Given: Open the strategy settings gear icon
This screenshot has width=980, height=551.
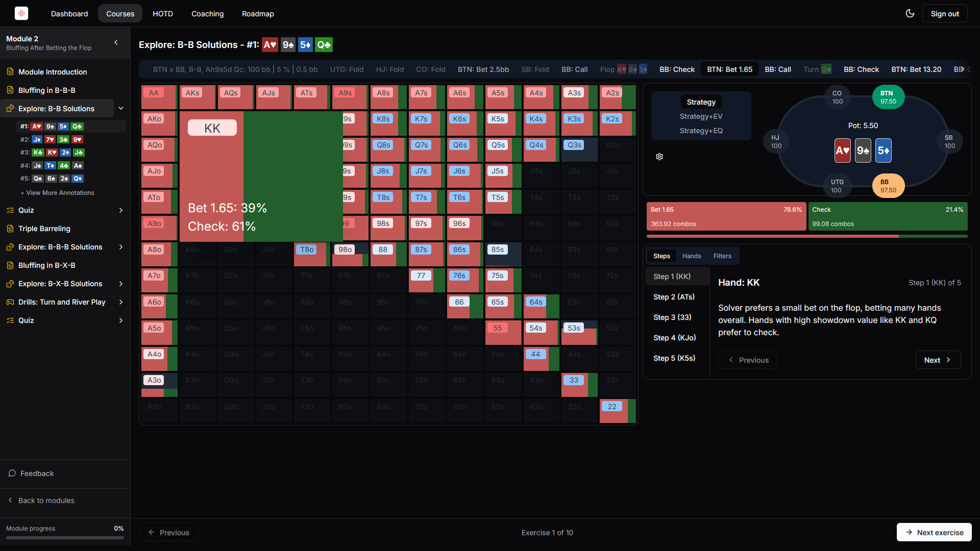Looking at the screenshot, I should pos(659,157).
